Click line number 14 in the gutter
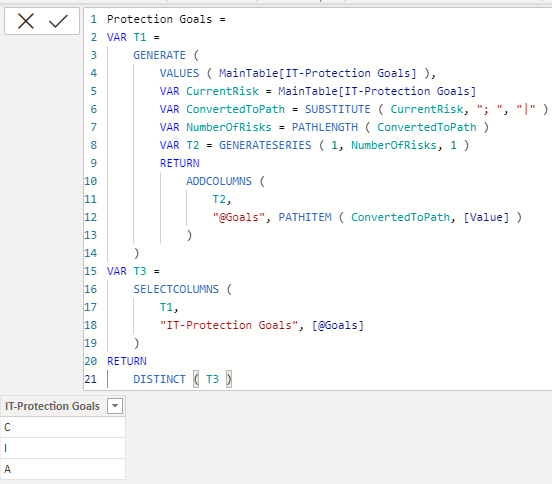The image size is (552, 484). 90,253
